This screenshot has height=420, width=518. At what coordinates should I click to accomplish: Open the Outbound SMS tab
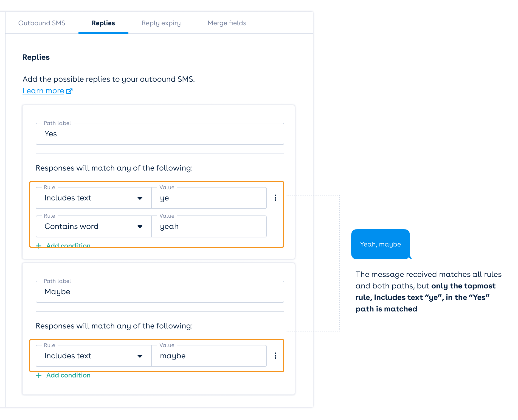click(42, 23)
